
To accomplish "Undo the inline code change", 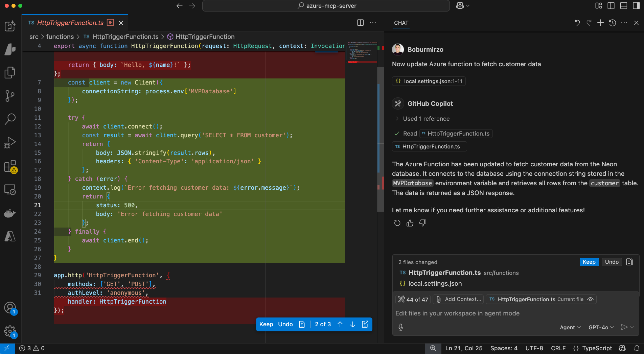I will pos(285,324).
